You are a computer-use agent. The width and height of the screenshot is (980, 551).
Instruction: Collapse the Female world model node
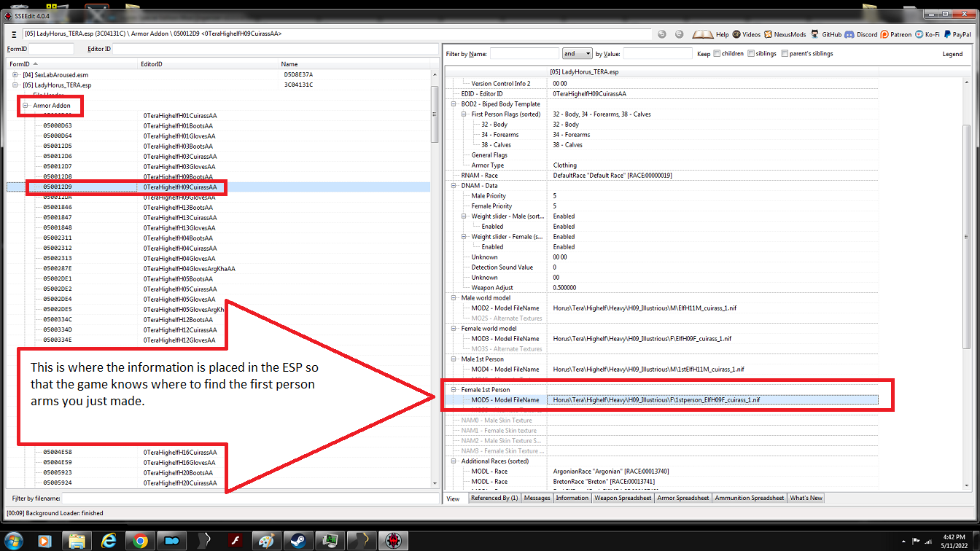pyautogui.click(x=455, y=329)
